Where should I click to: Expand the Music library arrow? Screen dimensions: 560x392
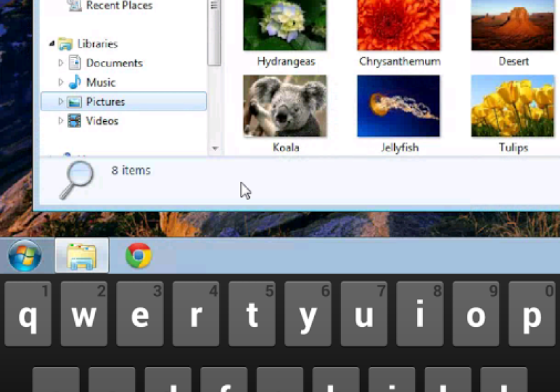pyautogui.click(x=61, y=83)
